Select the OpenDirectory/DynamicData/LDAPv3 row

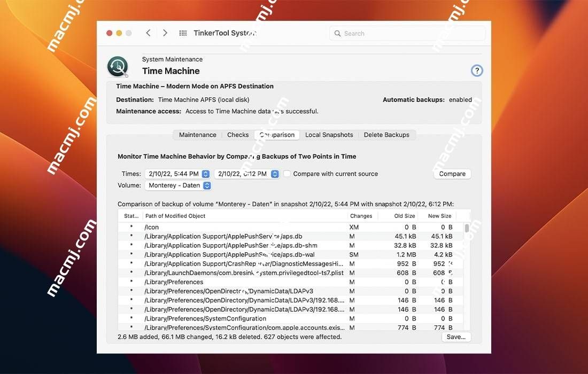291,291
